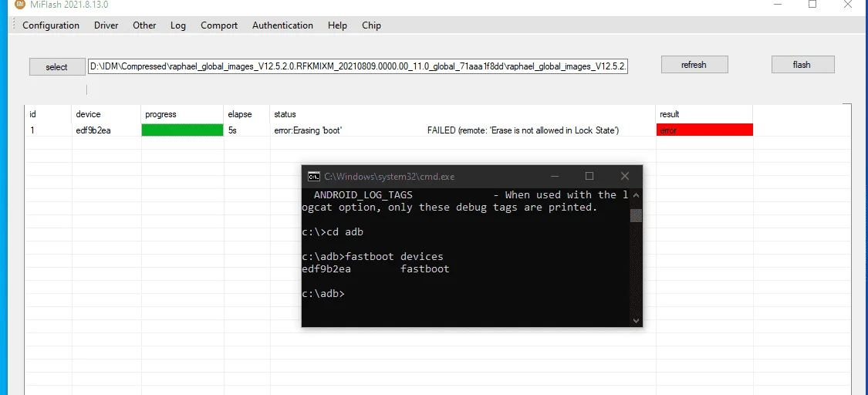This screenshot has width=868, height=395.
Task: Select device edf9b2ea in the table
Action: tap(93, 130)
